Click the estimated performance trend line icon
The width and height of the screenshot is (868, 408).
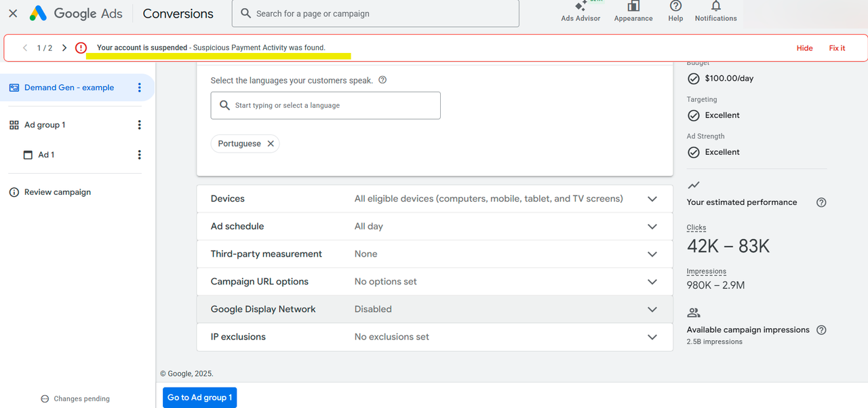click(693, 185)
